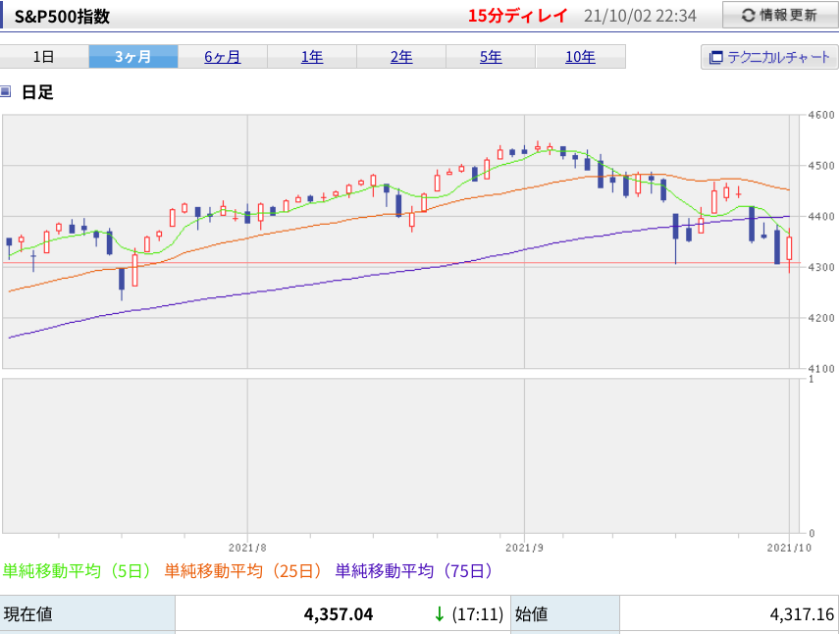Click the 情報更新 refresh button
The image size is (840, 634).
[x=780, y=15]
